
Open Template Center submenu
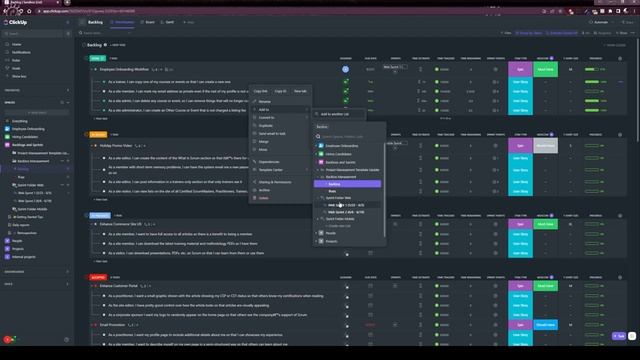point(270,170)
